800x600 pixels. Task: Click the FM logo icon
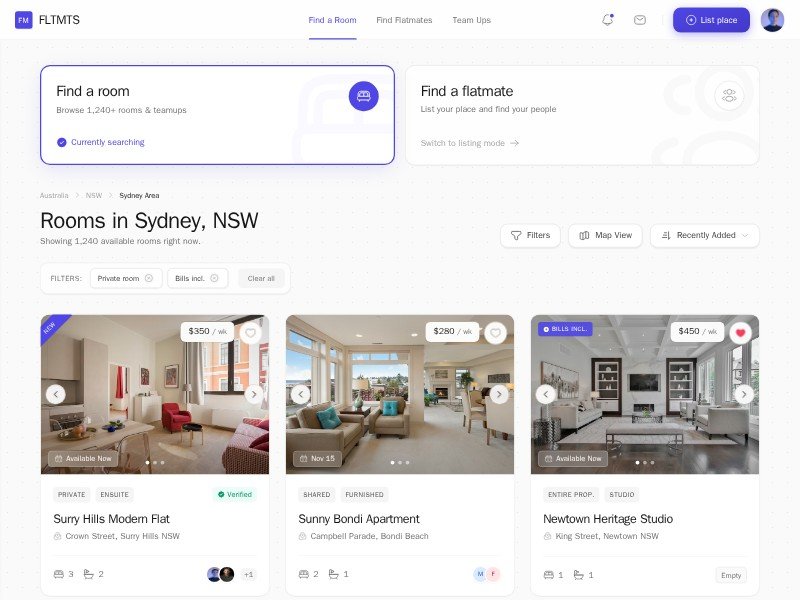click(x=23, y=20)
